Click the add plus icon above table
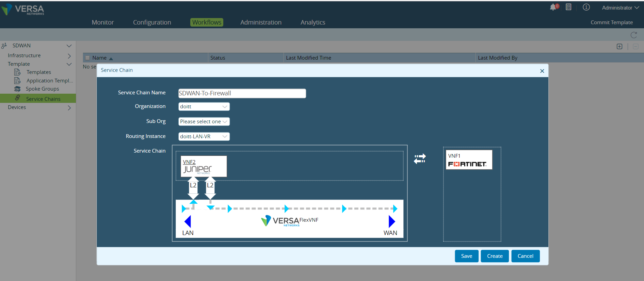Screen dimensions: 644x281 coord(619,46)
